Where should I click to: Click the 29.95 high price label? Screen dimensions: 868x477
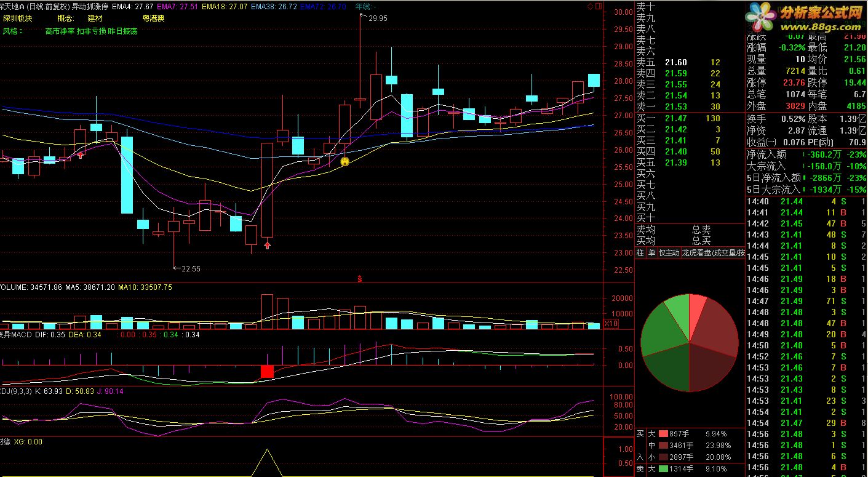pos(378,18)
